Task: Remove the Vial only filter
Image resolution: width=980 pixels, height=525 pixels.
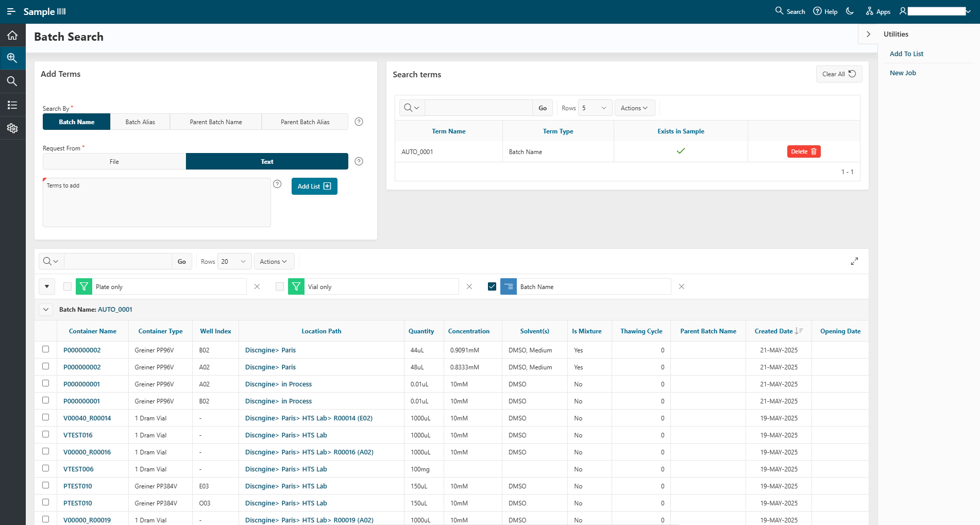Action: point(469,286)
